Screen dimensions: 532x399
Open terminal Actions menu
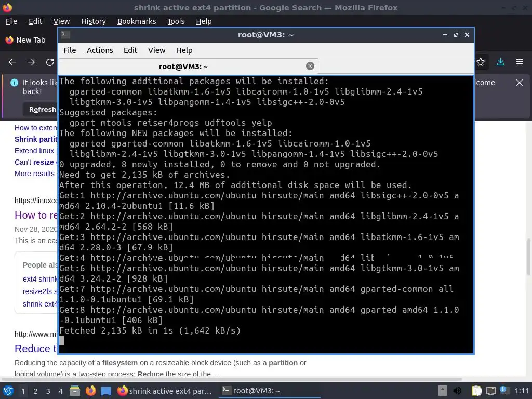point(100,50)
